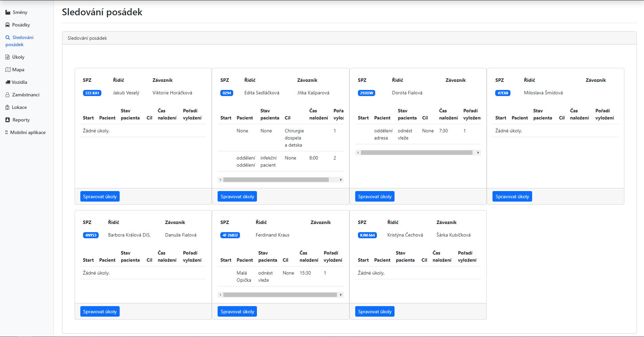644x337 pixels.
Task: Click the Posádky ambulance icon
Action: tap(7, 25)
